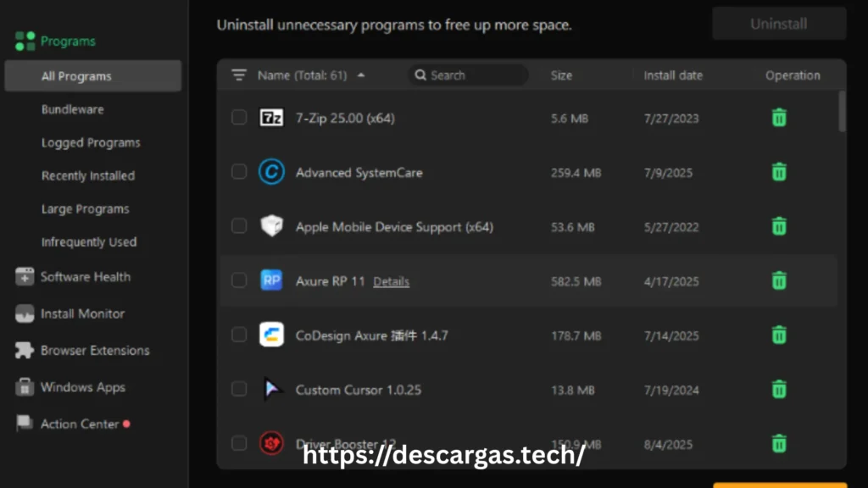The height and width of the screenshot is (488, 868).
Task: Open the Large Programs category
Action: (86, 208)
